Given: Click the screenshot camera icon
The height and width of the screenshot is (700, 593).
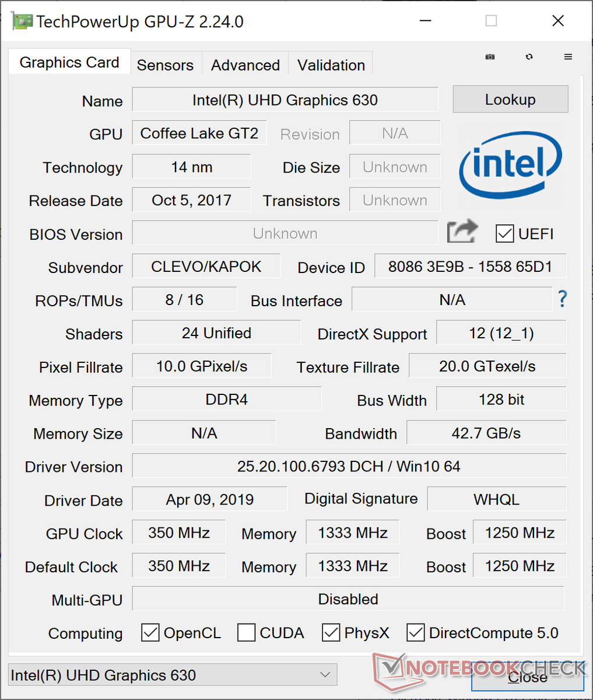Looking at the screenshot, I should point(490,57).
